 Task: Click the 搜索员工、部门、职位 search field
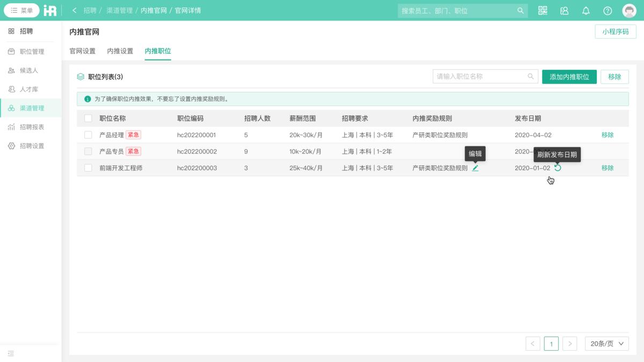(462, 10)
